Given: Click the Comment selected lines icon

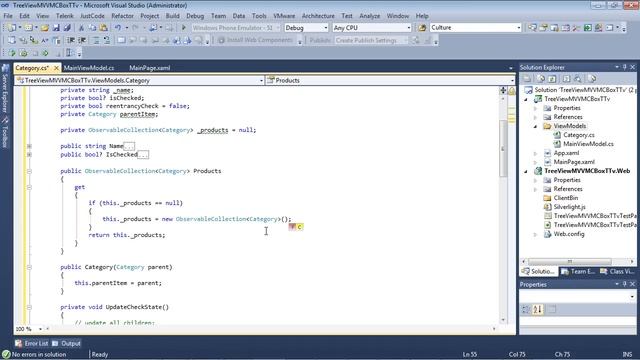Looking at the screenshot, I should [95, 40].
